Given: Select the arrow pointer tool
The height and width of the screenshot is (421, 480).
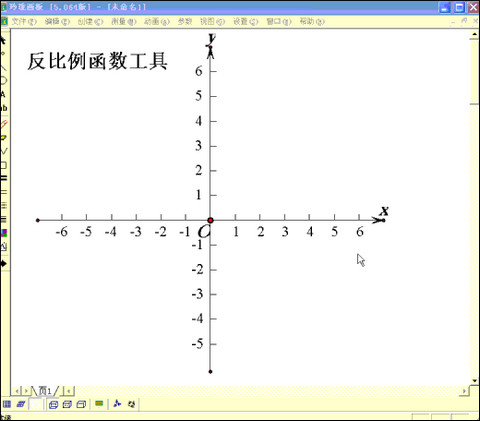Looking at the screenshot, I should tap(3, 40).
